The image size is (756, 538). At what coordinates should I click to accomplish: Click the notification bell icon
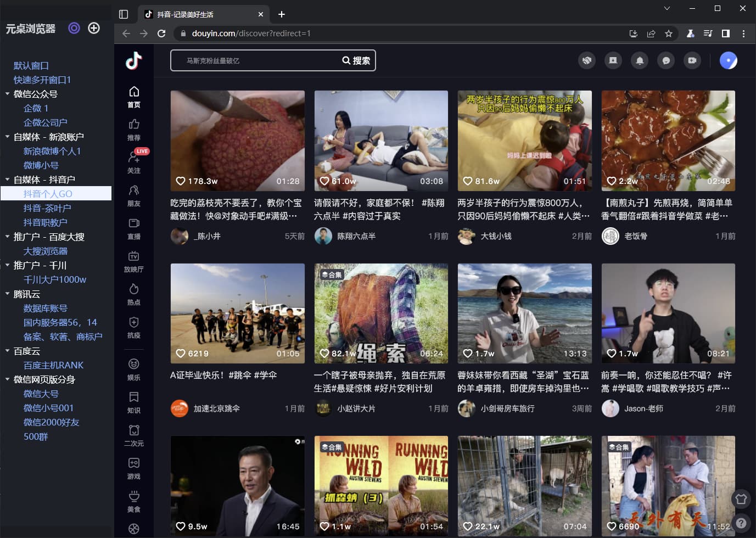coord(640,60)
